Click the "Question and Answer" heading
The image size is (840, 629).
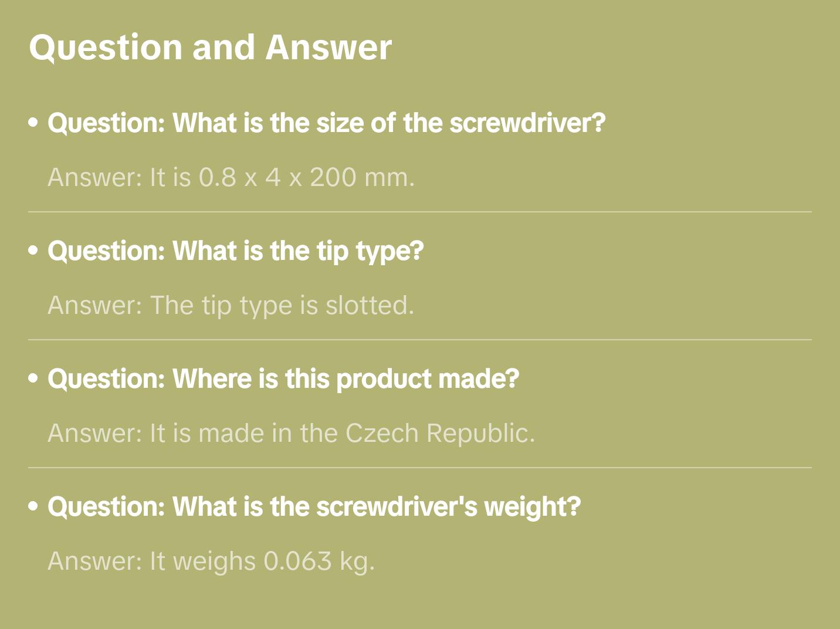[x=210, y=47]
